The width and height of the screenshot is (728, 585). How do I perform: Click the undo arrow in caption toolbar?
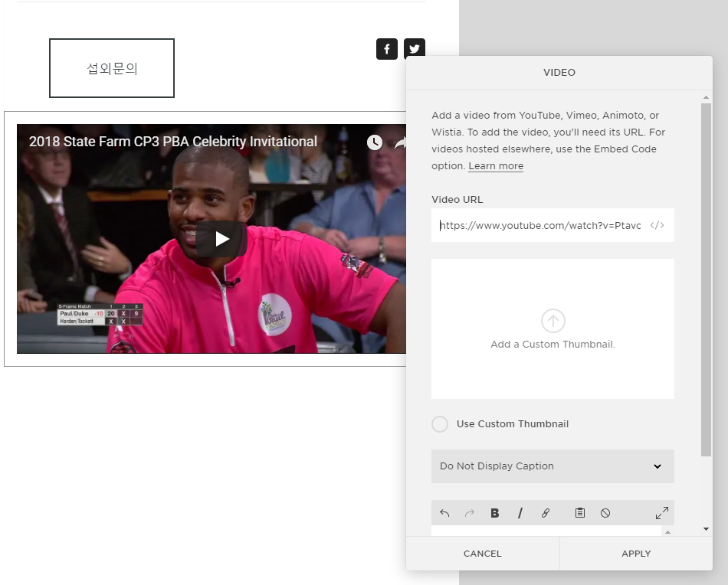pos(444,513)
